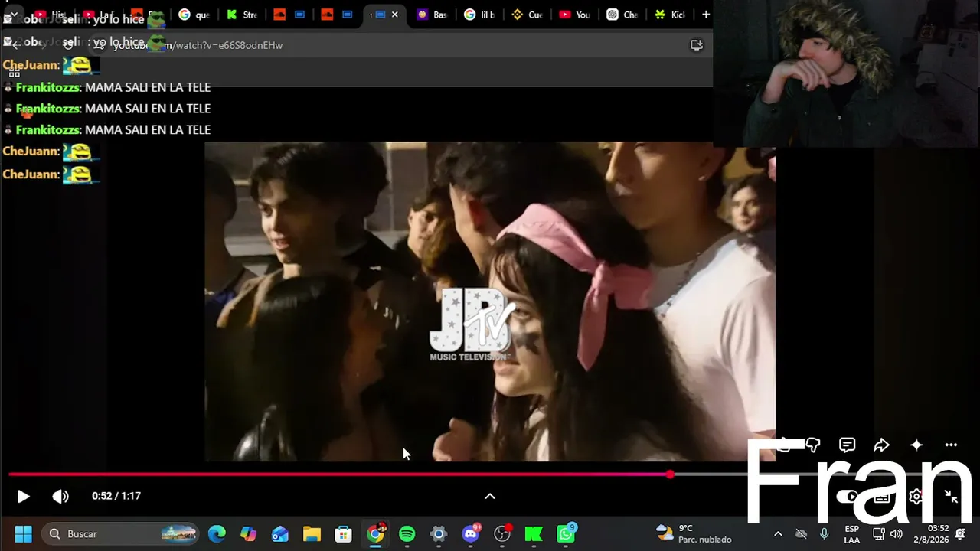Open the new tab plus button
980x551 pixels.
click(706, 15)
